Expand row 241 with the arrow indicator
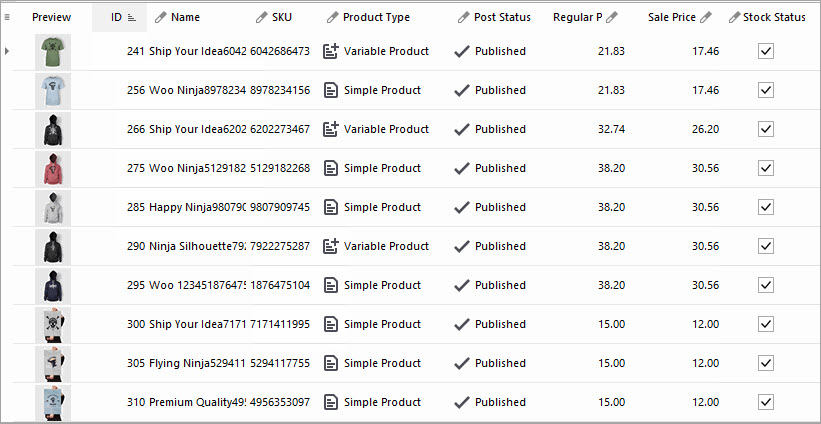Screen dimensions: 821x424 point(8,51)
